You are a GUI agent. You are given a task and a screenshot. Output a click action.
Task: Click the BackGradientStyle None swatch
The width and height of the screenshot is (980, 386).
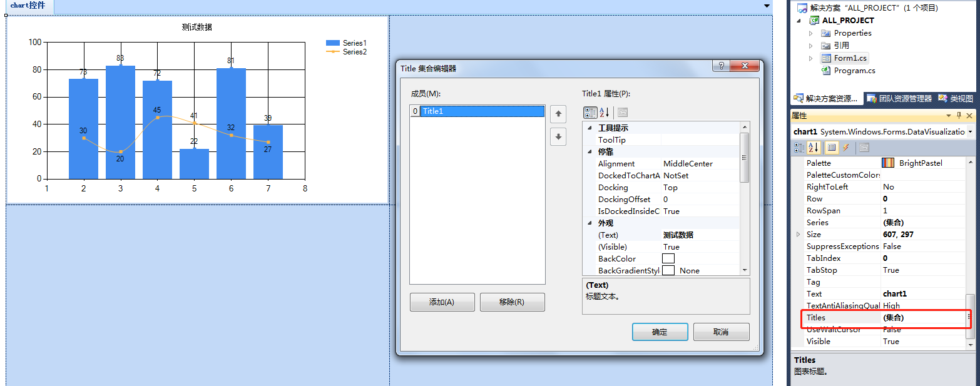click(x=668, y=270)
